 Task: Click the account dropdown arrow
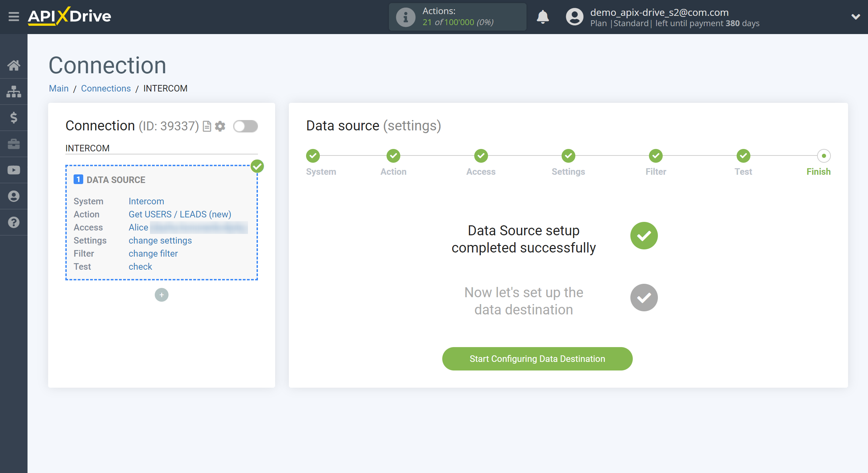(x=855, y=16)
